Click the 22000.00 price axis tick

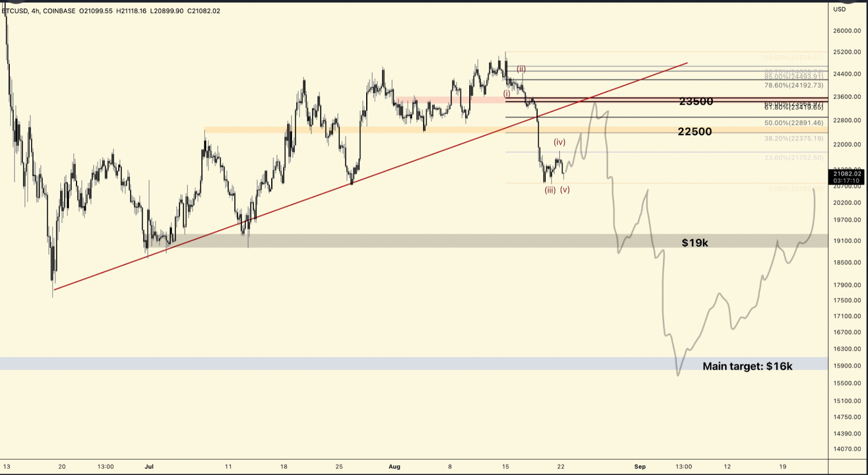[x=847, y=144]
